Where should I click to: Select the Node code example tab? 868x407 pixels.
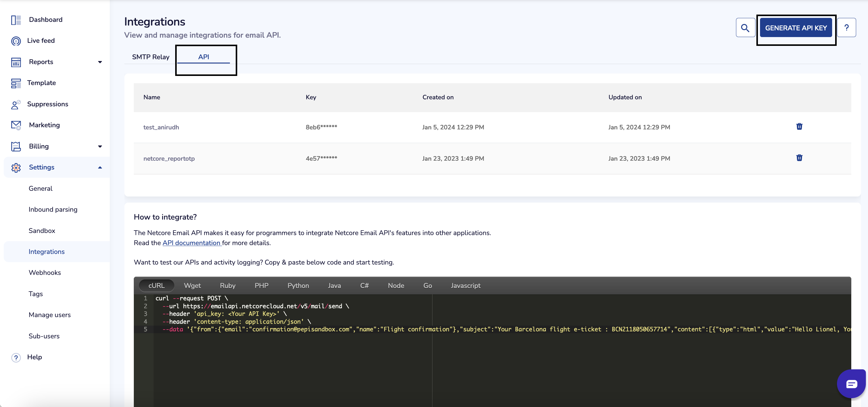click(x=396, y=286)
